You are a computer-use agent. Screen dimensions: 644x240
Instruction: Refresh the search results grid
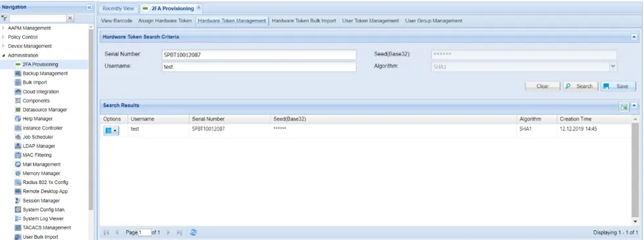coord(193,233)
